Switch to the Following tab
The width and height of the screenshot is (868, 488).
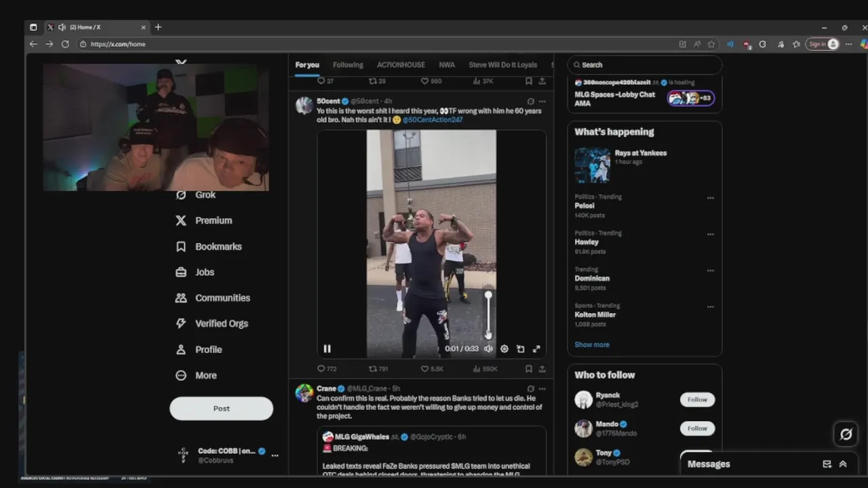[x=348, y=65]
